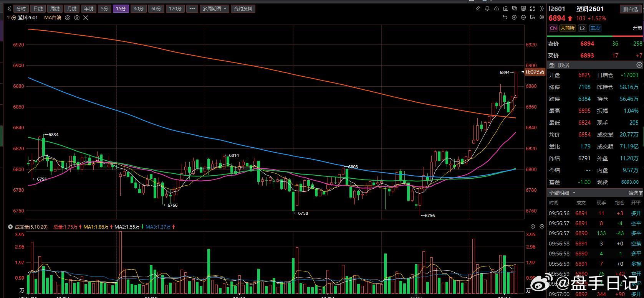The height and width of the screenshot is (298, 644).
Task: Click the 删自选 remove-from-watchlist button
Action: click(x=631, y=9)
